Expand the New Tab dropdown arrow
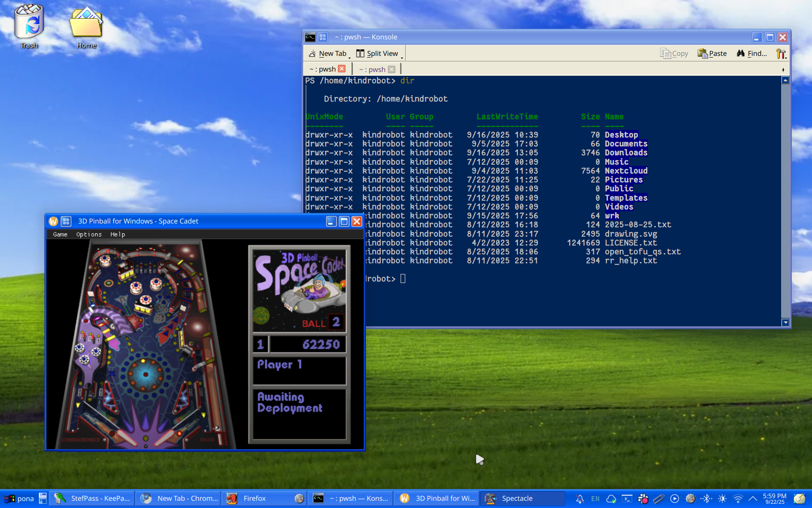The image size is (812, 508). tap(350, 57)
